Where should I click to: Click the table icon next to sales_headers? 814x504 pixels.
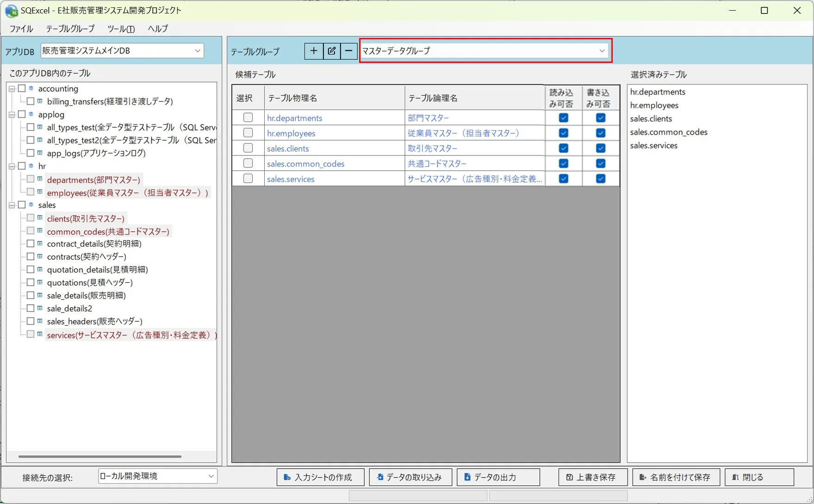click(40, 321)
